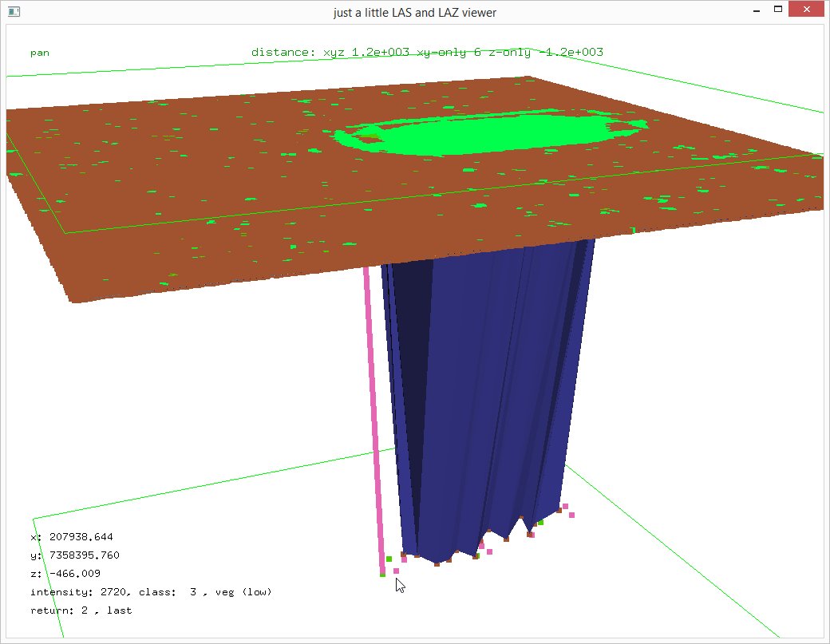Screen dimensions: 830x644
Task: Pick the green point at column's right base
Action: pyautogui.click(x=540, y=523)
